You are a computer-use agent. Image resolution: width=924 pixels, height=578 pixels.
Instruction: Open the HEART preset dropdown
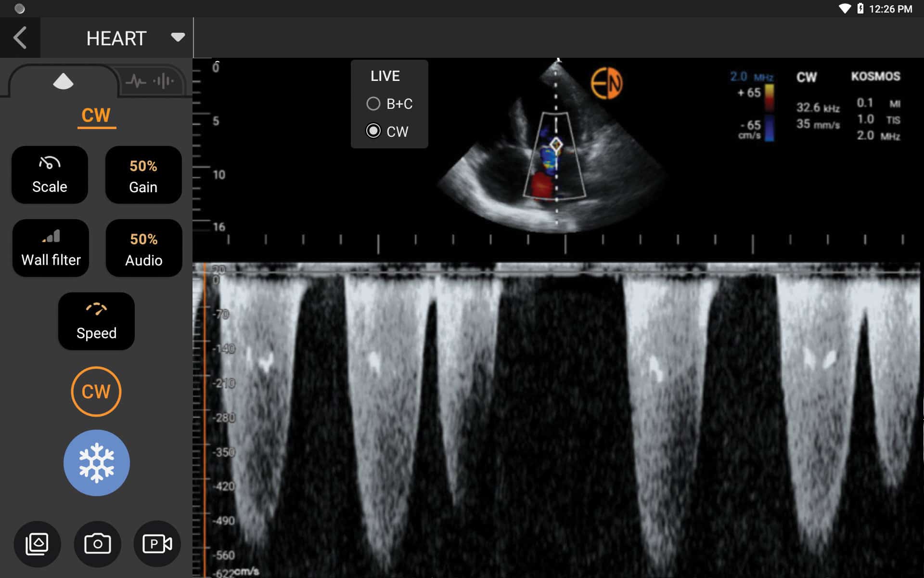[115, 38]
